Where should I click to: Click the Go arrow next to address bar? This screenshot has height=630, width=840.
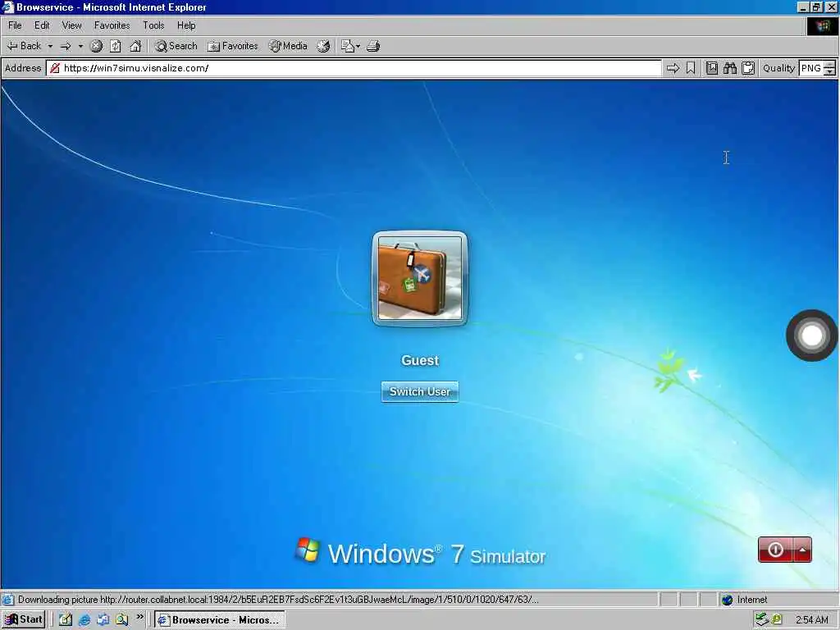673,68
